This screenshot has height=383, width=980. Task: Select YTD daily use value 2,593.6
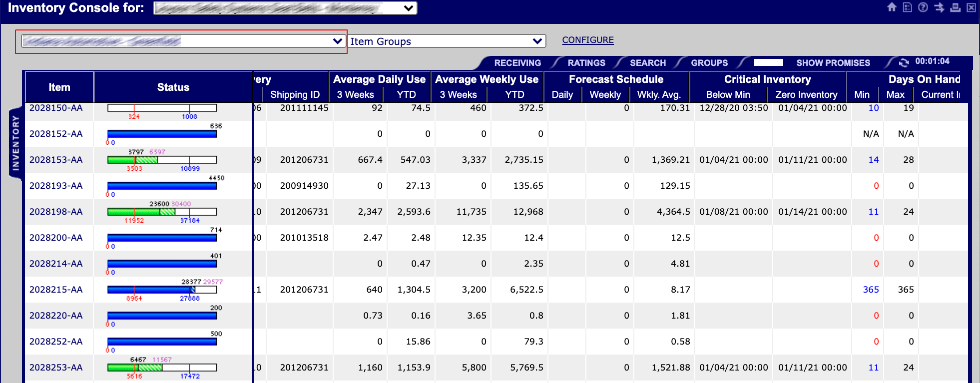414,212
